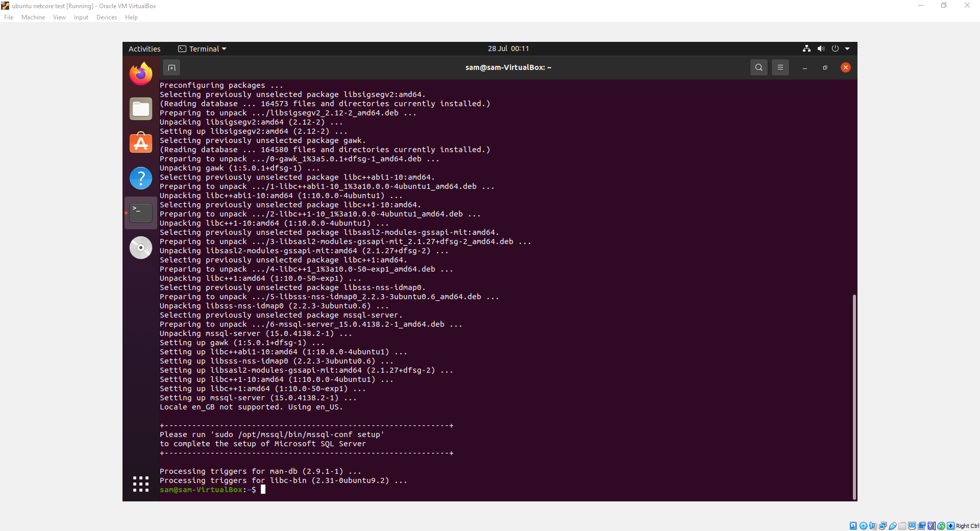Click the terminal vertical scrollbar
This screenshot has height=531, width=980.
pyautogui.click(x=854, y=397)
